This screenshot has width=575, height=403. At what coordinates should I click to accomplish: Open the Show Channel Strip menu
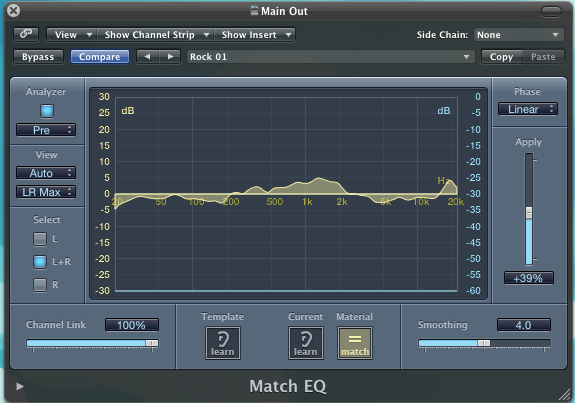155,35
